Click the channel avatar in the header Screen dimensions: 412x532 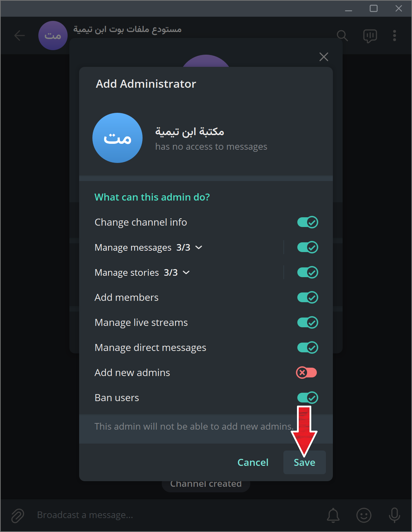tap(53, 36)
